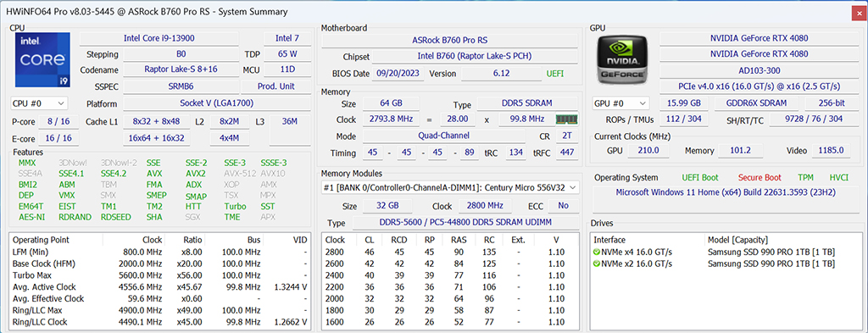Click codename Raptor Lake-S 8+16

pos(181,69)
